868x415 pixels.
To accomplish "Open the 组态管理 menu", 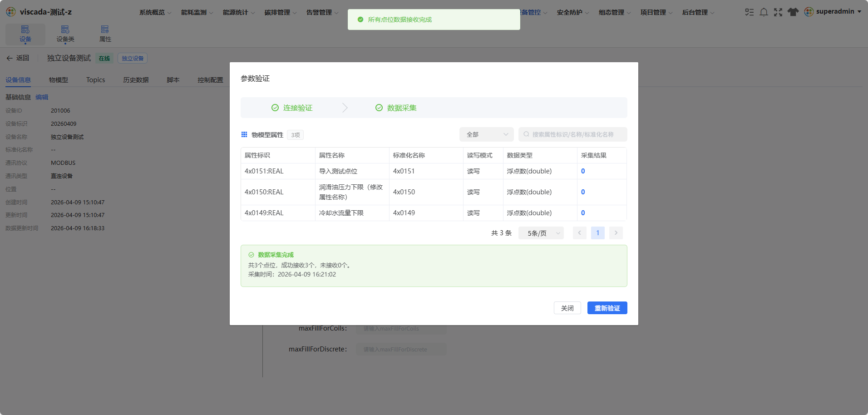I will click(x=615, y=13).
